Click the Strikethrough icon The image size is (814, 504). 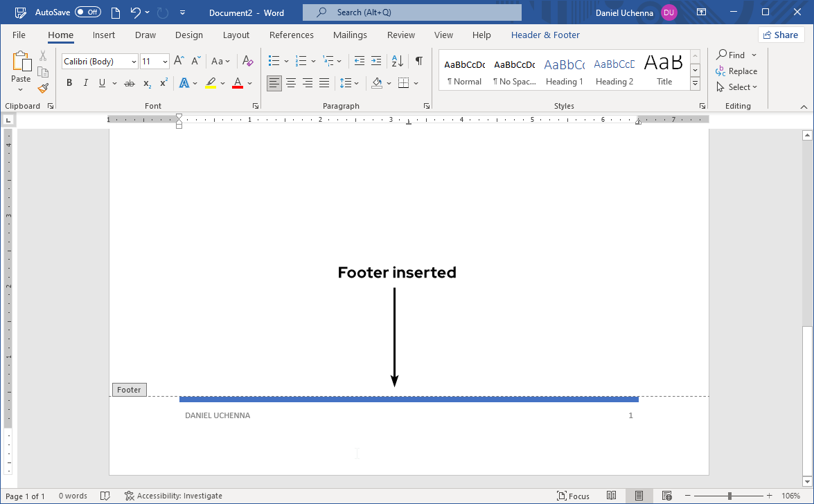[129, 82]
